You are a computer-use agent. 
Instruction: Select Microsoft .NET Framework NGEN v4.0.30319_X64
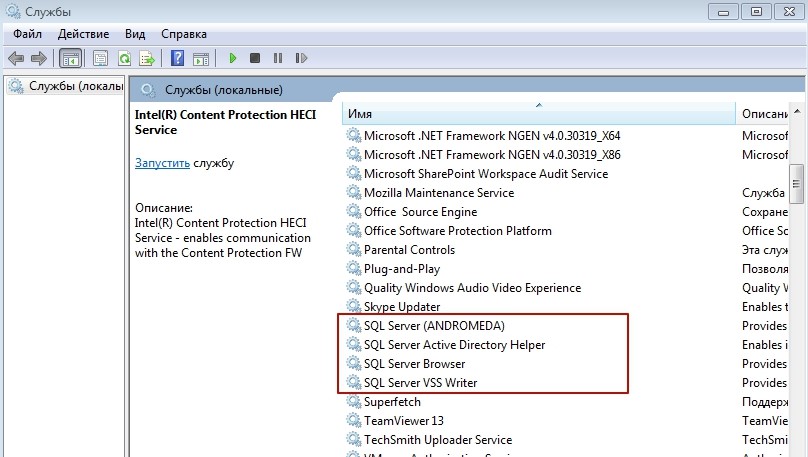tap(492, 136)
